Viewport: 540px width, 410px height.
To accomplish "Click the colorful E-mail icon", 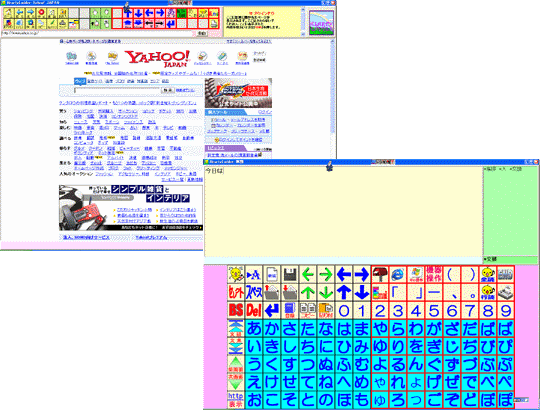I will tap(380, 292).
